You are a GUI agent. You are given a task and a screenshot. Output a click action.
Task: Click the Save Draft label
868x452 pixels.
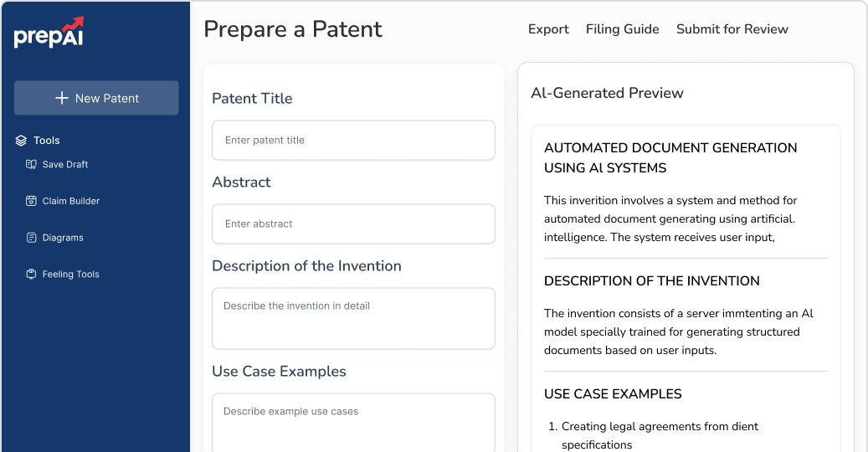65,165
